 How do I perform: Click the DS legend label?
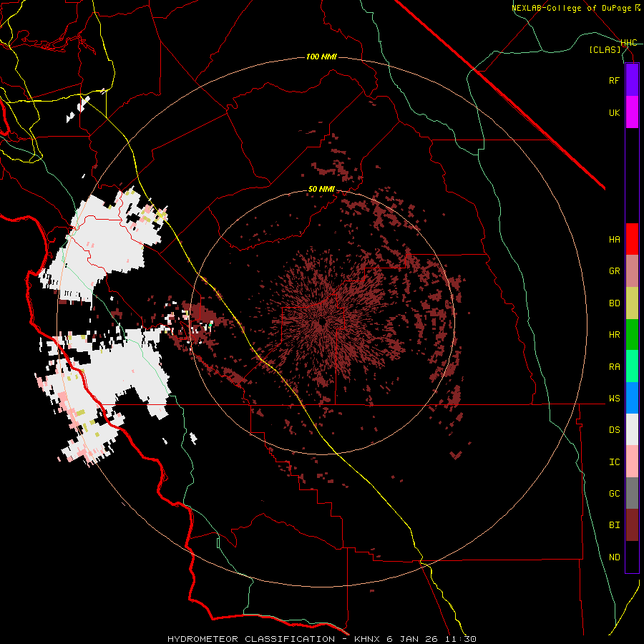tap(614, 430)
